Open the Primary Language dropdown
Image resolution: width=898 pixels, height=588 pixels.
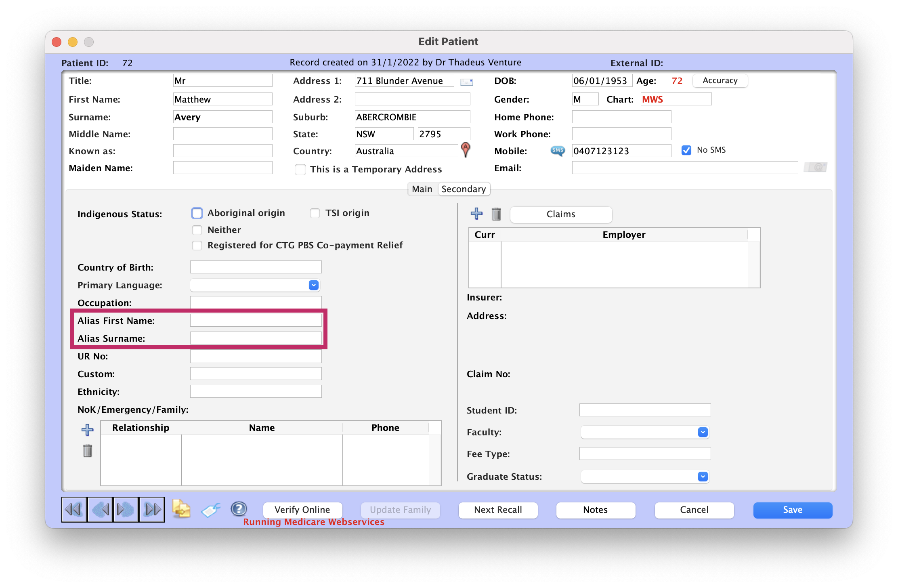click(313, 285)
